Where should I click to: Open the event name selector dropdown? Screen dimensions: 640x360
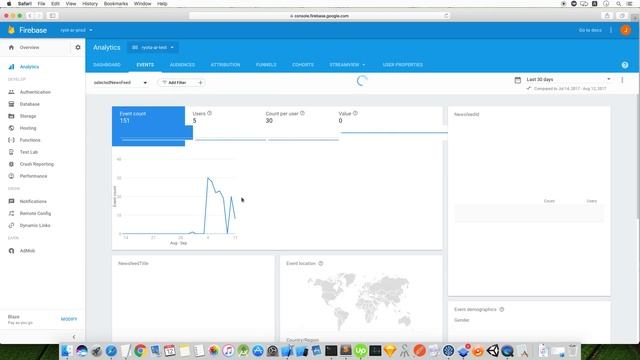pos(120,82)
